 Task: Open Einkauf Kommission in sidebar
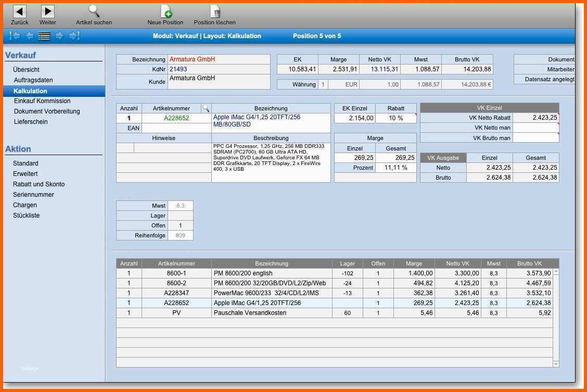[x=42, y=101]
